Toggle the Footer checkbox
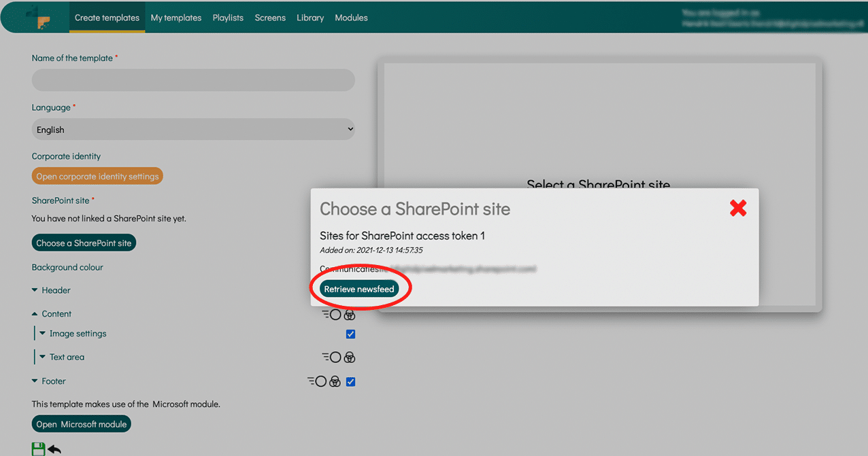The width and height of the screenshot is (868, 456). (x=350, y=381)
